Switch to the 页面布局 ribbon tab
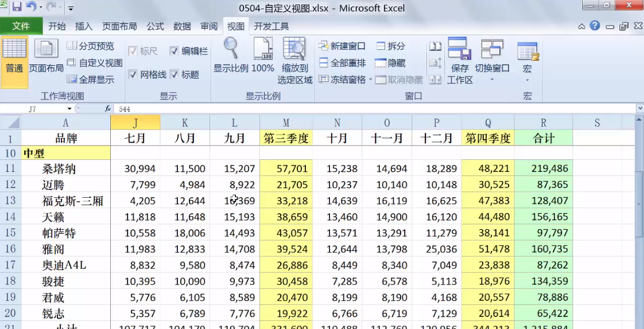This screenshot has height=329, width=644. tap(119, 26)
